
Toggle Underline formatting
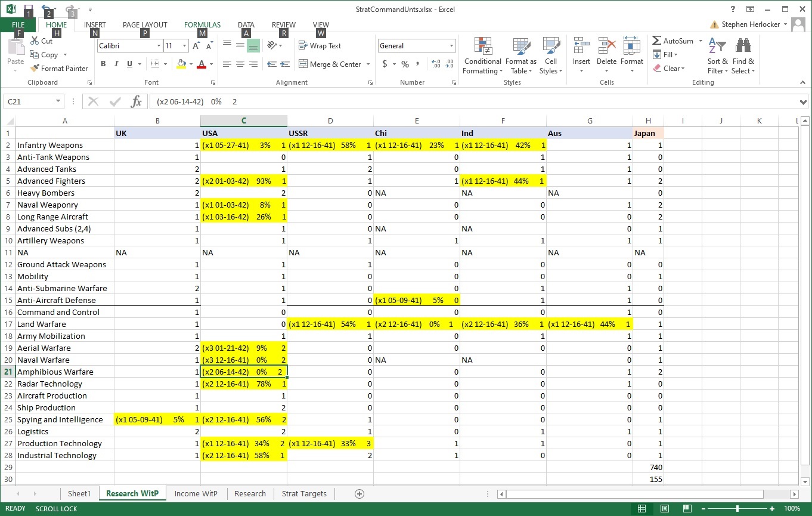(129, 64)
